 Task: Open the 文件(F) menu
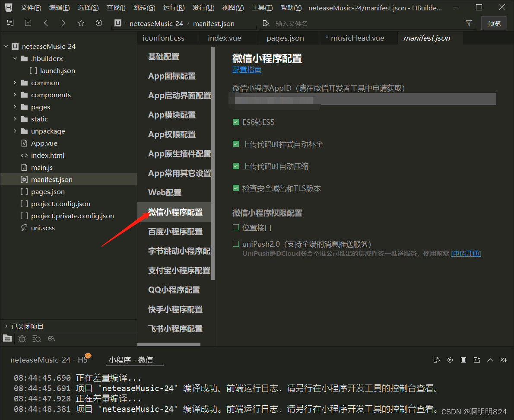31,7
